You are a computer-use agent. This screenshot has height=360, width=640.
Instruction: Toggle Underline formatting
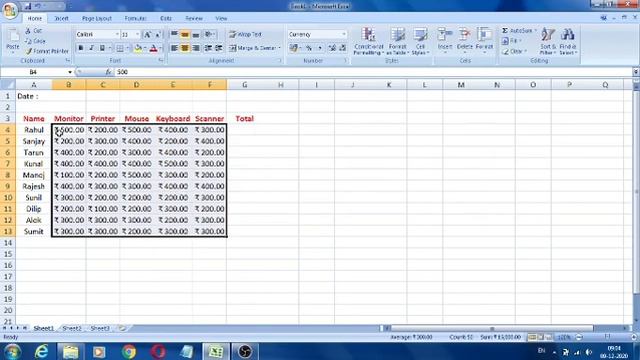[x=102, y=49]
